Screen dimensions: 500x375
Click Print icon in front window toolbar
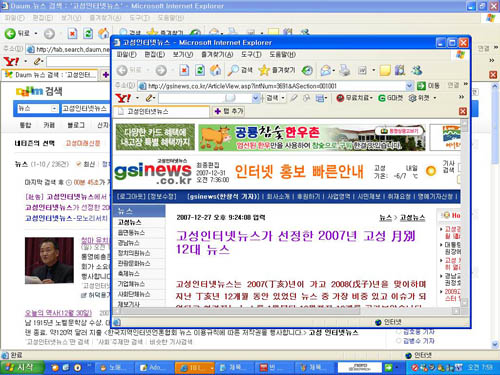345,70
